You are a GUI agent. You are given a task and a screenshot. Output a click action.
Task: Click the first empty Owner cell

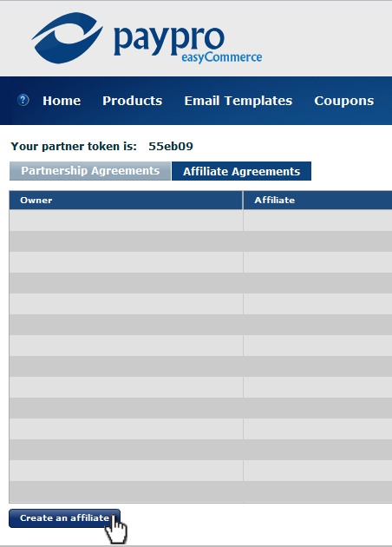(x=126, y=221)
